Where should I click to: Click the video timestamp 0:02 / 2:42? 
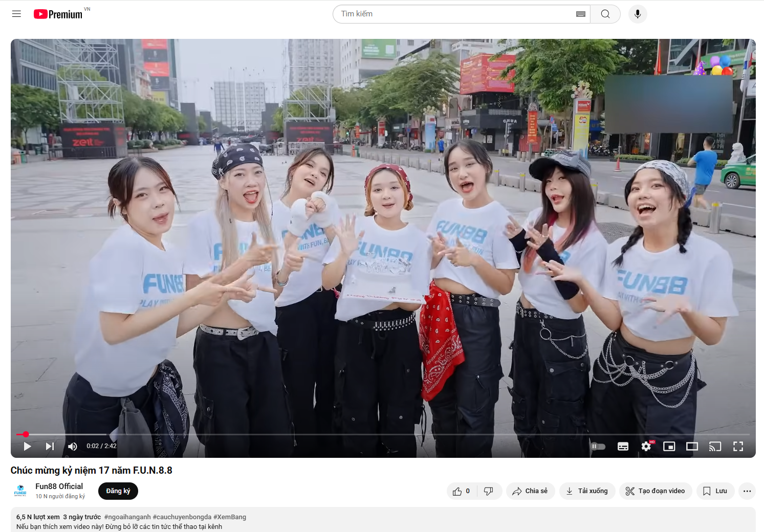tap(101, 446)
